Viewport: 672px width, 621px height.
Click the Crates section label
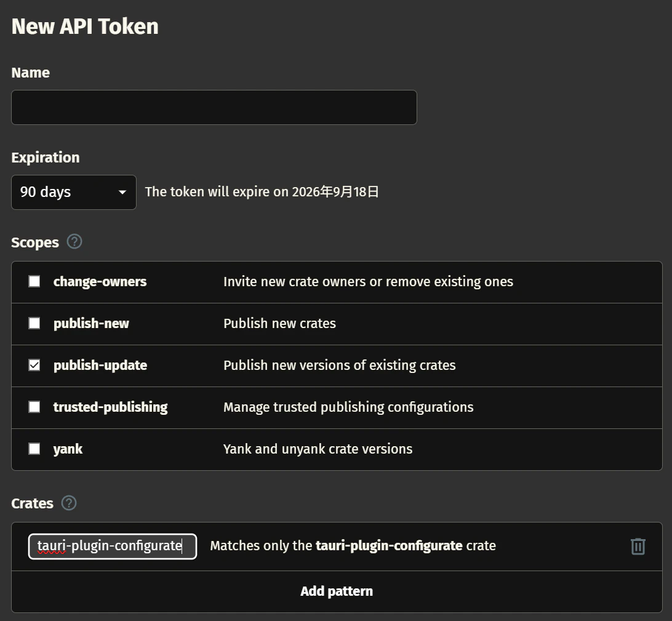(32, 503)
